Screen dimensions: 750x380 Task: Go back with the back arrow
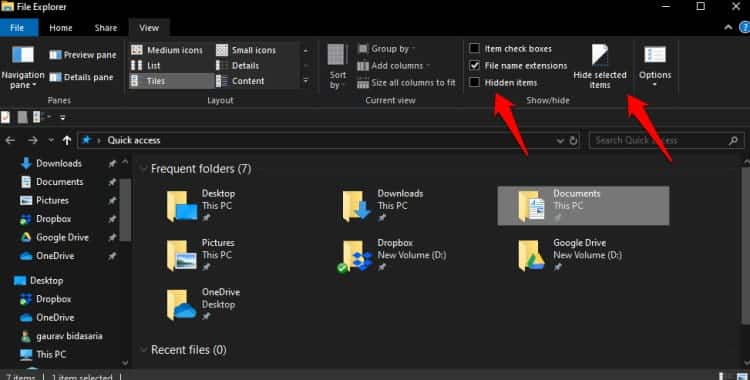pos(10,140)
